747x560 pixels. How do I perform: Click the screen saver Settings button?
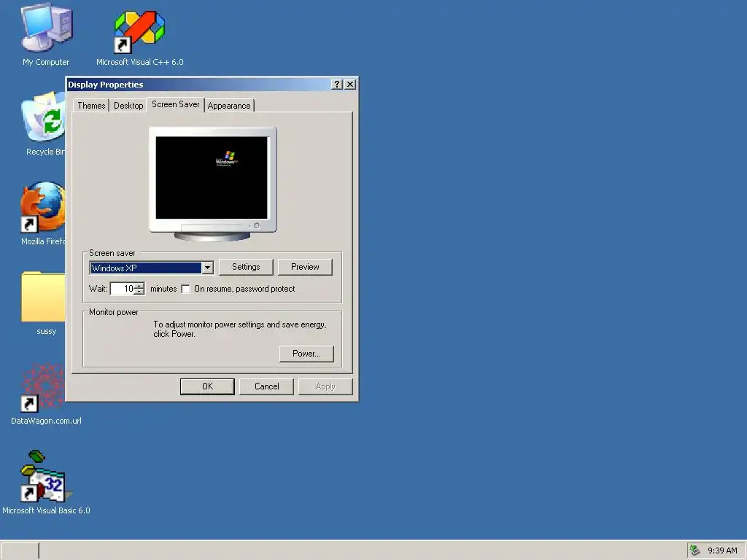click(246, 267)
